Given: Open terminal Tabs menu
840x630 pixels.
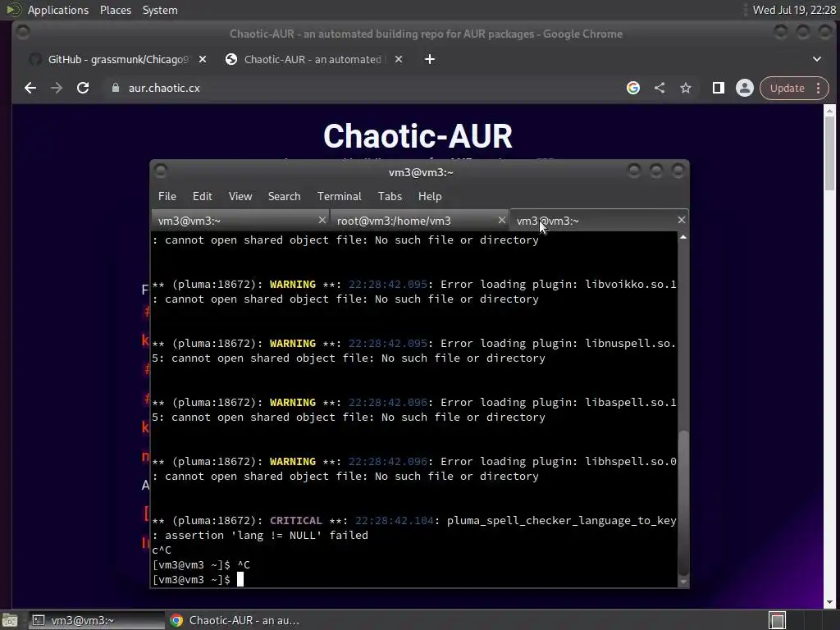Looking at the screenshot, I should point(390,196).
